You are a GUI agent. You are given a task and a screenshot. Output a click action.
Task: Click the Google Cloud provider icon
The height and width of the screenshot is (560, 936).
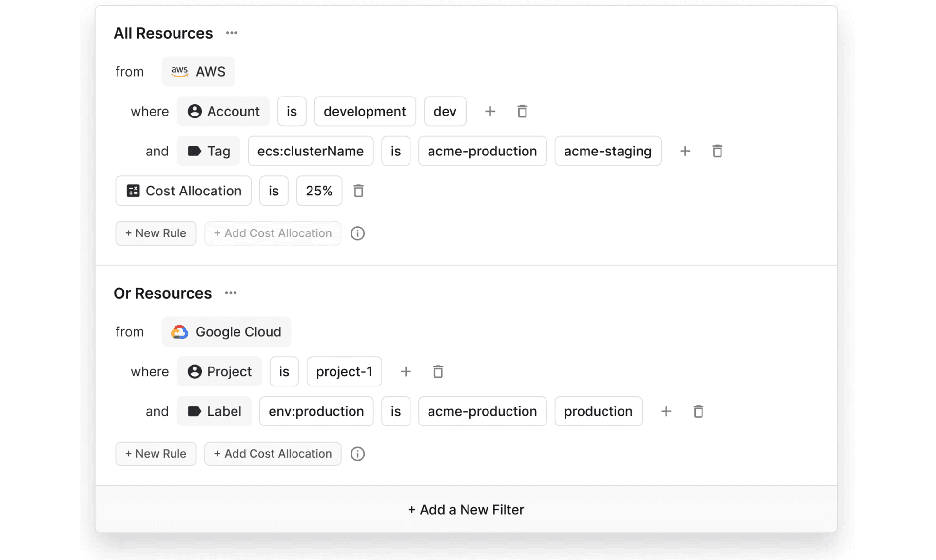tap(180, 332)
